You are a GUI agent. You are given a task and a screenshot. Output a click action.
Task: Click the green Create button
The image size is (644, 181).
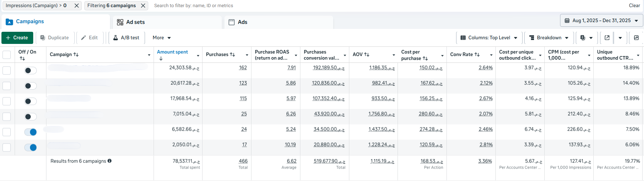point(17,38)
